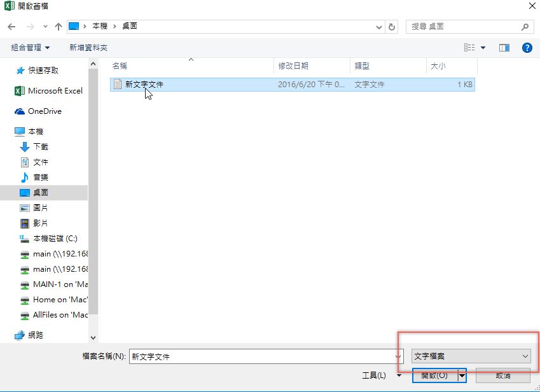
Task: Click the computer icon in the address bar
Action: click(74, 26)
